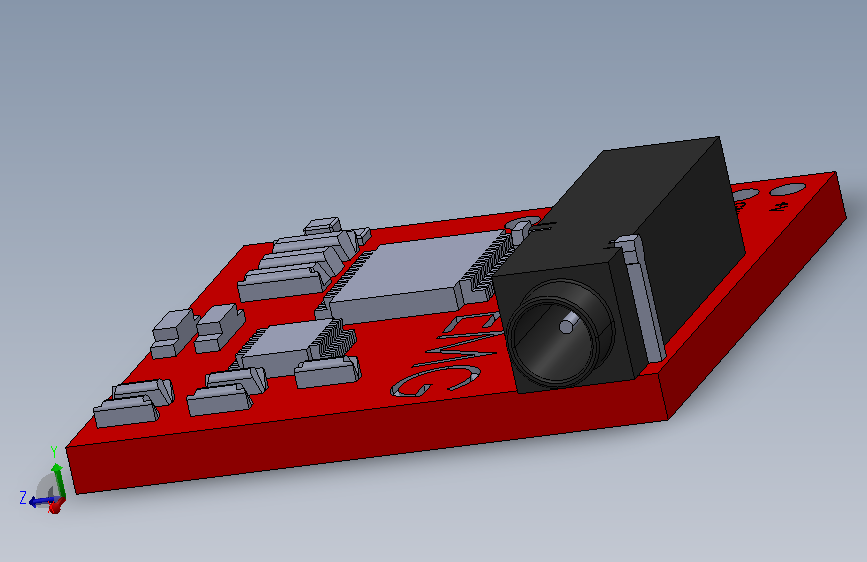This screenshot has width=867, height=562.
Task: Select the center pin inside the jack opening
Action: [x=567, y=325]
